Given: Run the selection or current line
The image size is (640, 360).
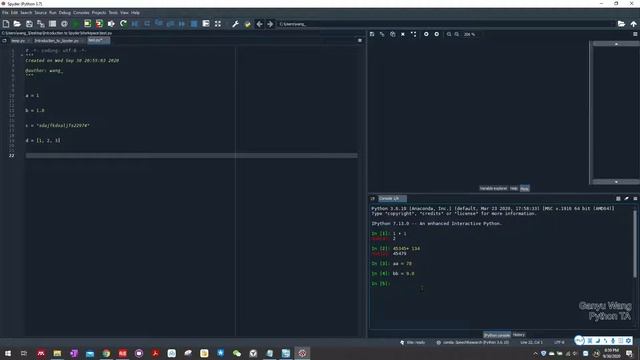Looking at the screenshot, I should tap(111, 24).
